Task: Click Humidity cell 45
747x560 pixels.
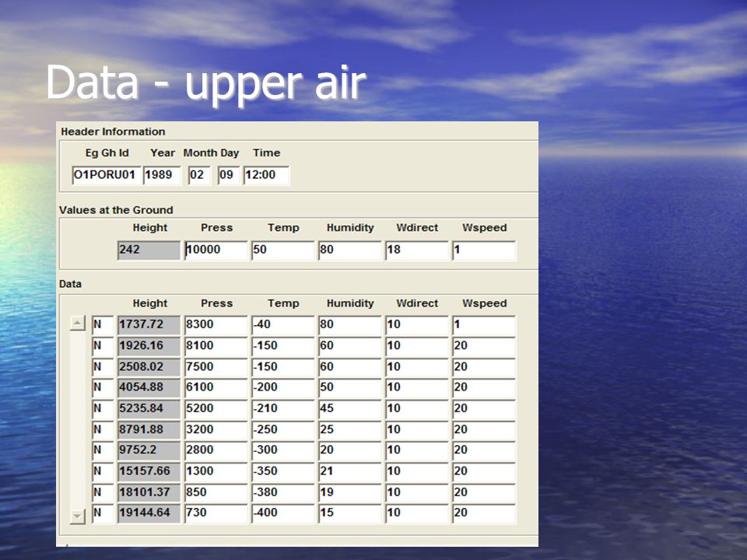Action: coord(350,409)
